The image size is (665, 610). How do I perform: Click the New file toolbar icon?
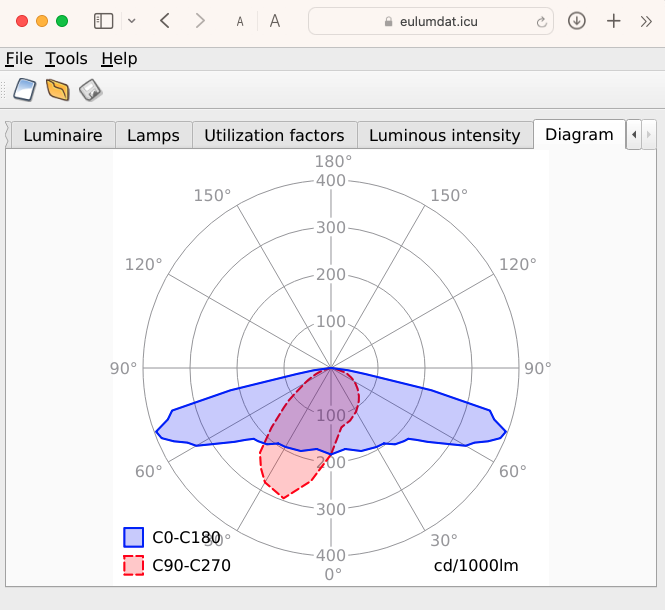(x=25, y=90)
